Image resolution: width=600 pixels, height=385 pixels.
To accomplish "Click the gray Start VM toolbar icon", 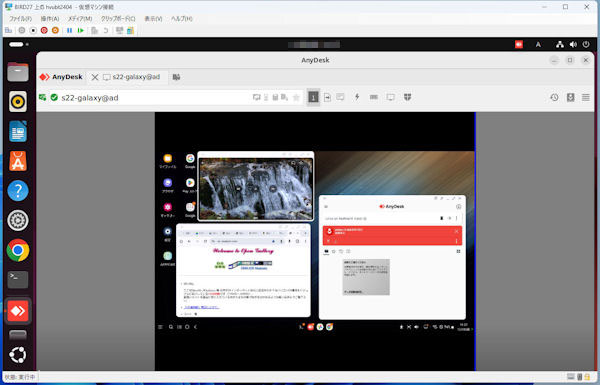I will click(22, 30).
